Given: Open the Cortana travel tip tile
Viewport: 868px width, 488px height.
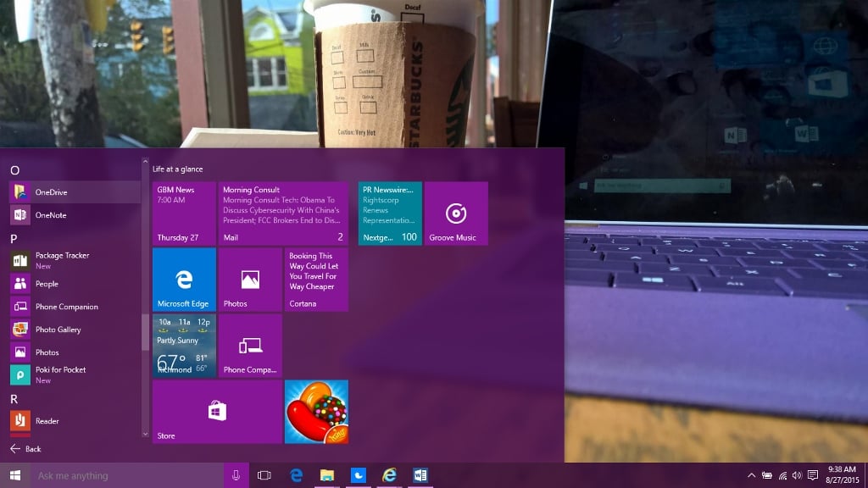Looking at the screenshot, I should [317, 280].
